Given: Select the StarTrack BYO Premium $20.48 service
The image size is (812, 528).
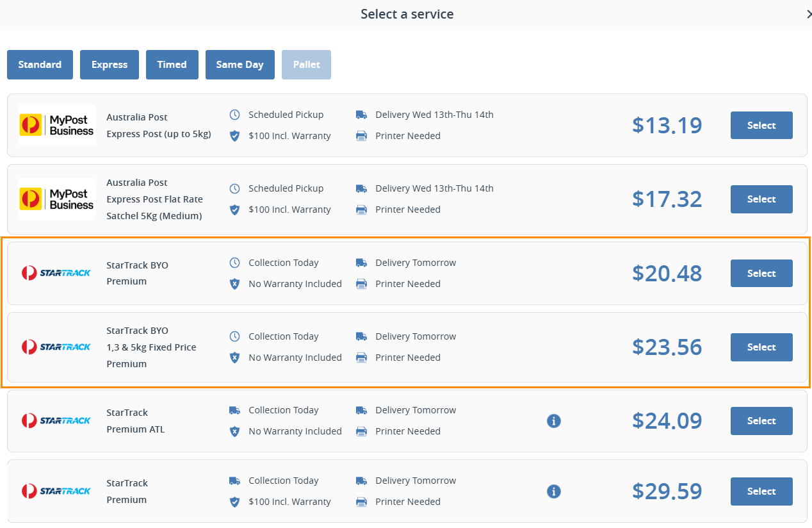Looking at the screenshot, I should (761, 273).
